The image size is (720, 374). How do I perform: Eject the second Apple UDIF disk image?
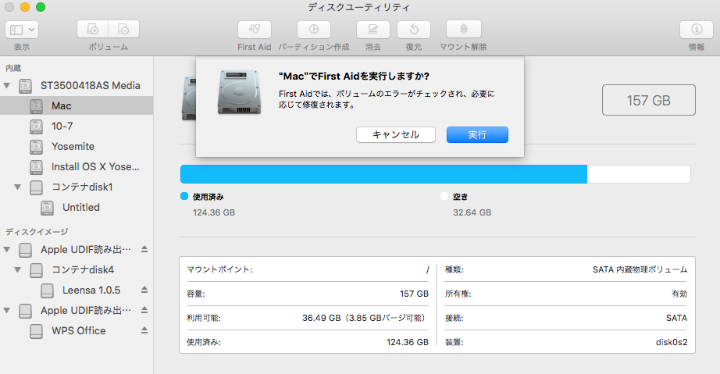tap(144, 310)
